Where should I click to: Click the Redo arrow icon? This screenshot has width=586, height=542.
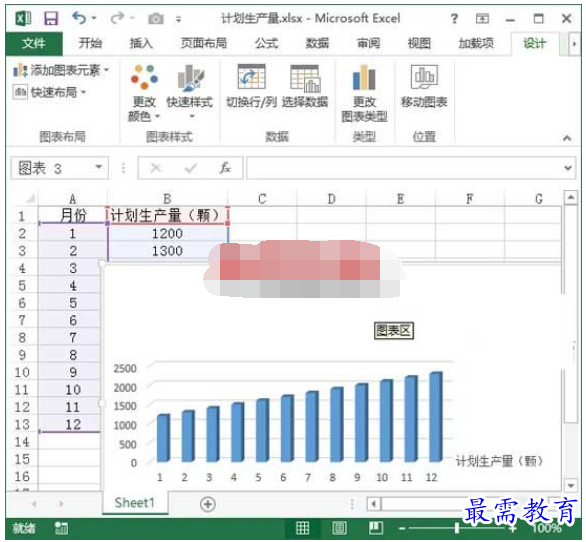pyautogui.click(x=117, y=18)
